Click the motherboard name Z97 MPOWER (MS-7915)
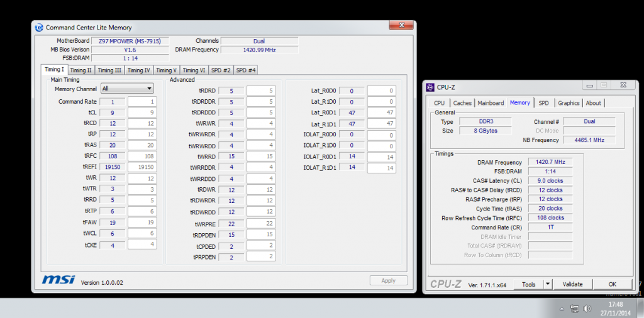This screenshot has width=644, height=318. pos(130,41)
